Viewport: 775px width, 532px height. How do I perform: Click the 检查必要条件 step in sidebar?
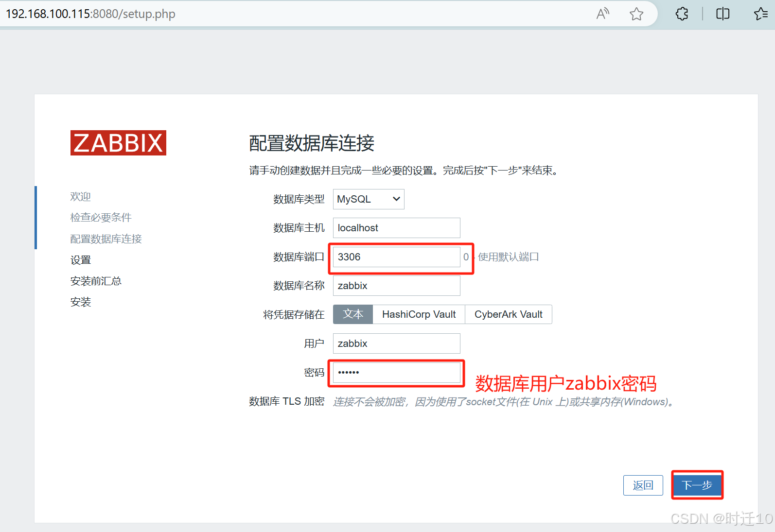101,218
